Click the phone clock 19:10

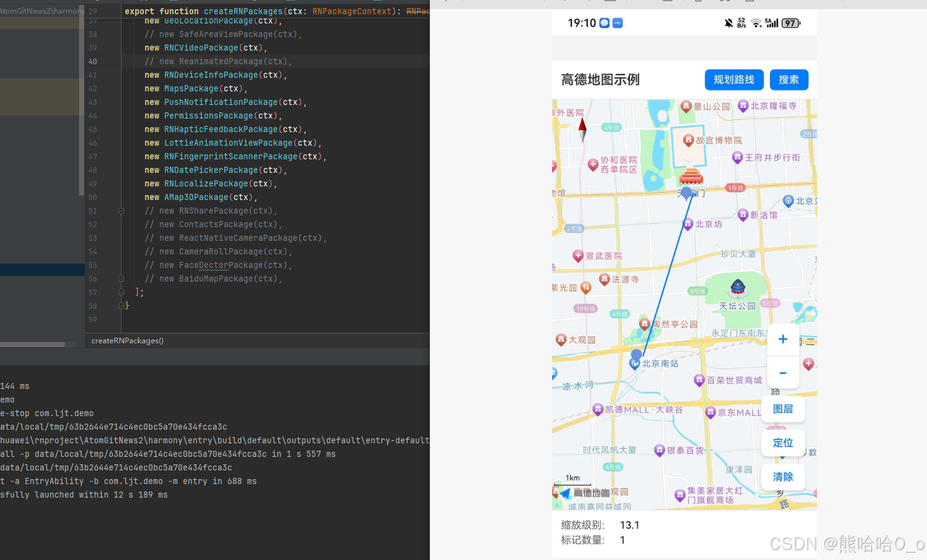(x=582, y=23)
